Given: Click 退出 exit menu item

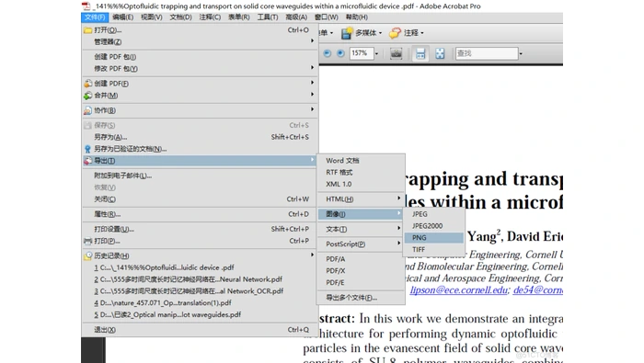Looking at the screenshot, I should point(200,330).
